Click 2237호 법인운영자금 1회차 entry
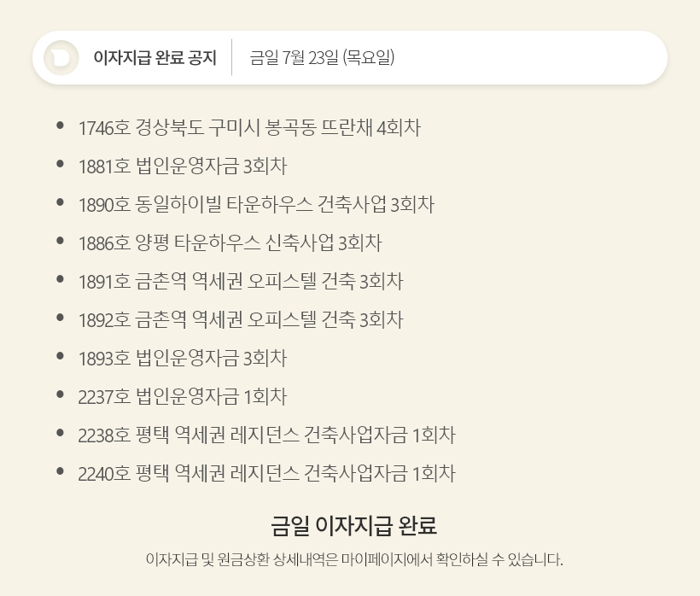The image size is (700, 596). tap(182, 397)
